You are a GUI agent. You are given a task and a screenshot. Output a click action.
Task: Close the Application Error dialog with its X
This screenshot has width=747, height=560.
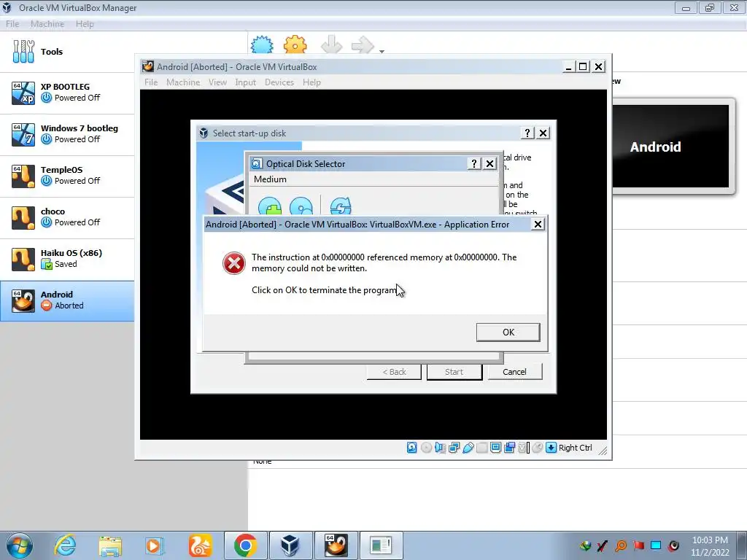pyautogui.click(x=538, y=225)
